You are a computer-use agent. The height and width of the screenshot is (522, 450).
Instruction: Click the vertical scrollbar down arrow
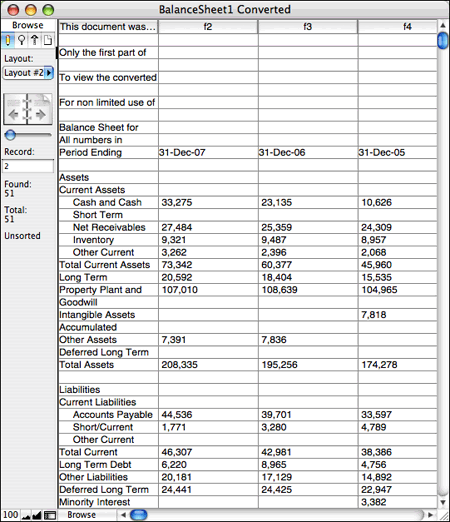[x=443, y=502]
